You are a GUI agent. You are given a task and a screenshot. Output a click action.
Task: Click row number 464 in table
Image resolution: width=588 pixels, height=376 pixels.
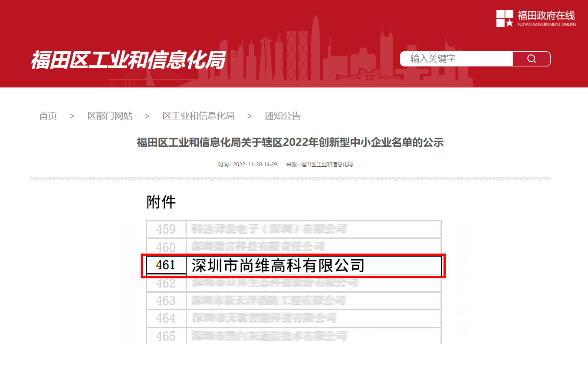click(166, 318)
